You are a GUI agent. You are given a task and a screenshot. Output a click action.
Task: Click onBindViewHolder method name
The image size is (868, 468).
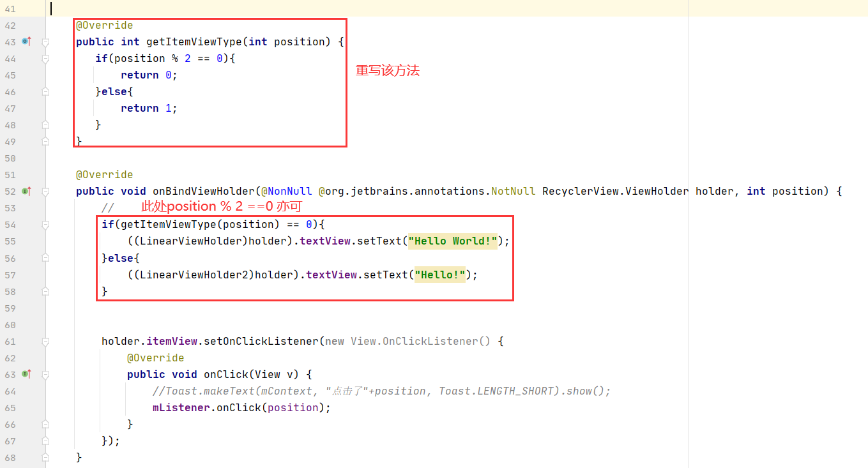204,192
